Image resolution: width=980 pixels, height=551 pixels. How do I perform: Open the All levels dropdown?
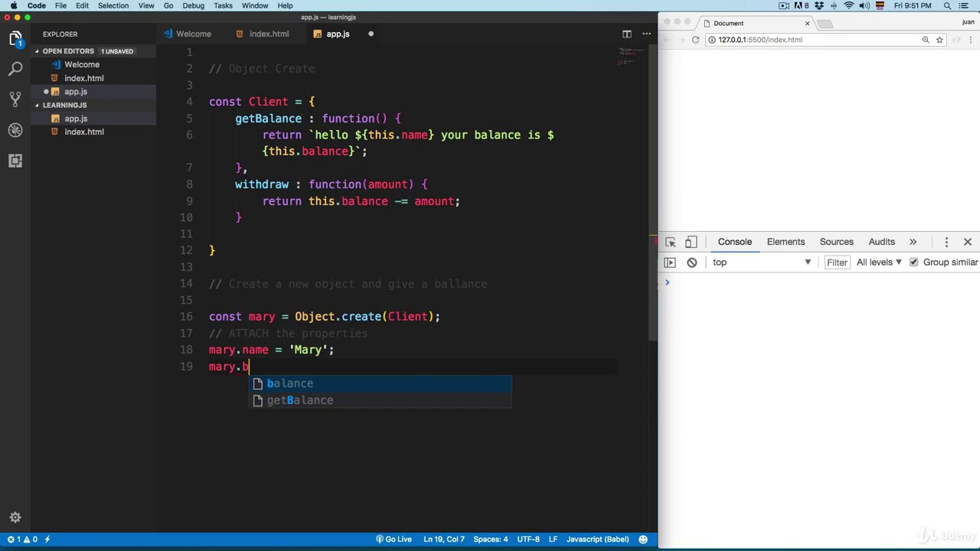(x=878, y=262)
